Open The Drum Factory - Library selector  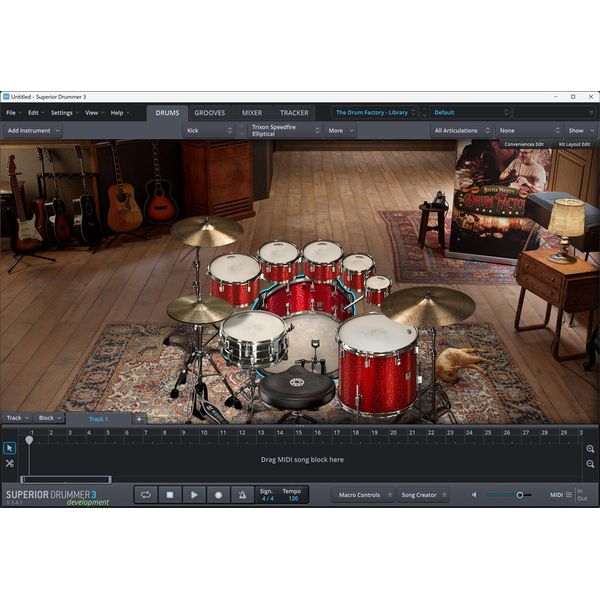coord(374,112)
